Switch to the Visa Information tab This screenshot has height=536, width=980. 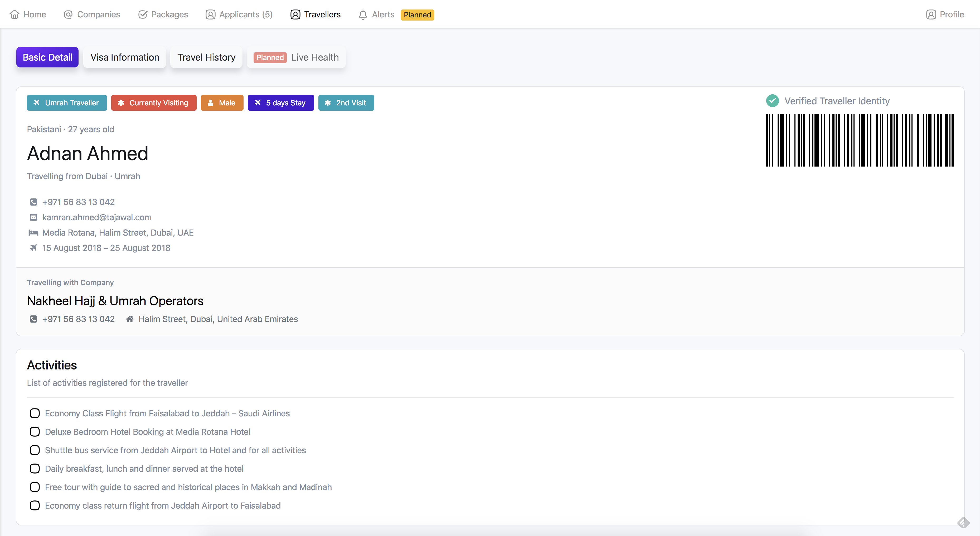125,57
